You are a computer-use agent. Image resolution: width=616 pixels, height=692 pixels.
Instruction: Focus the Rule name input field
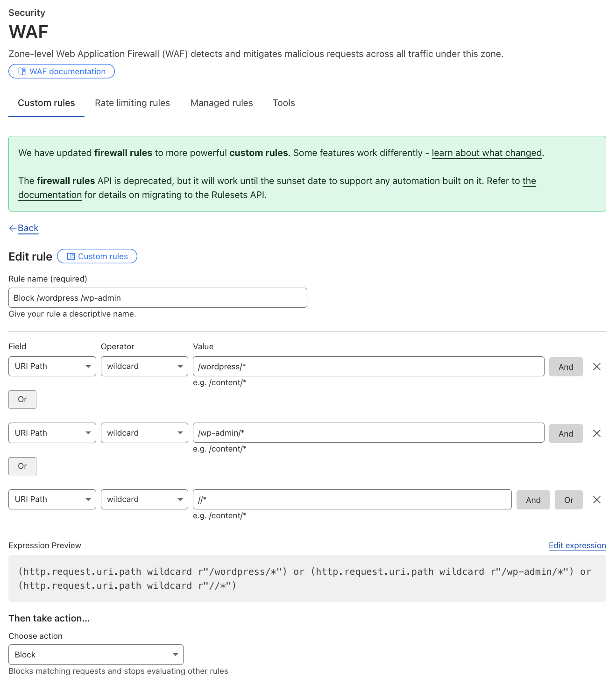[158, 298]
